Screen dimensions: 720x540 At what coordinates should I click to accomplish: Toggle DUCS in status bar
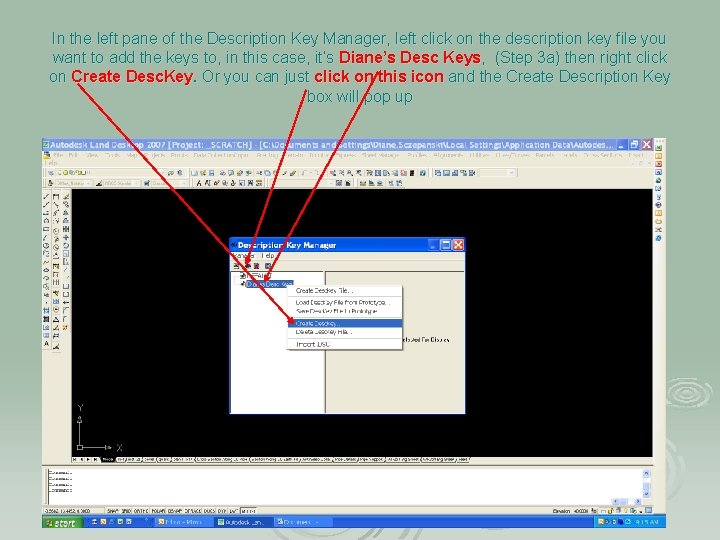(209, 511)
